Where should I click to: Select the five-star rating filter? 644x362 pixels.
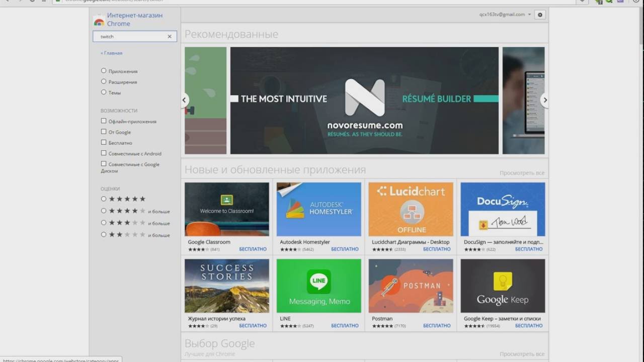coord(104,199)
